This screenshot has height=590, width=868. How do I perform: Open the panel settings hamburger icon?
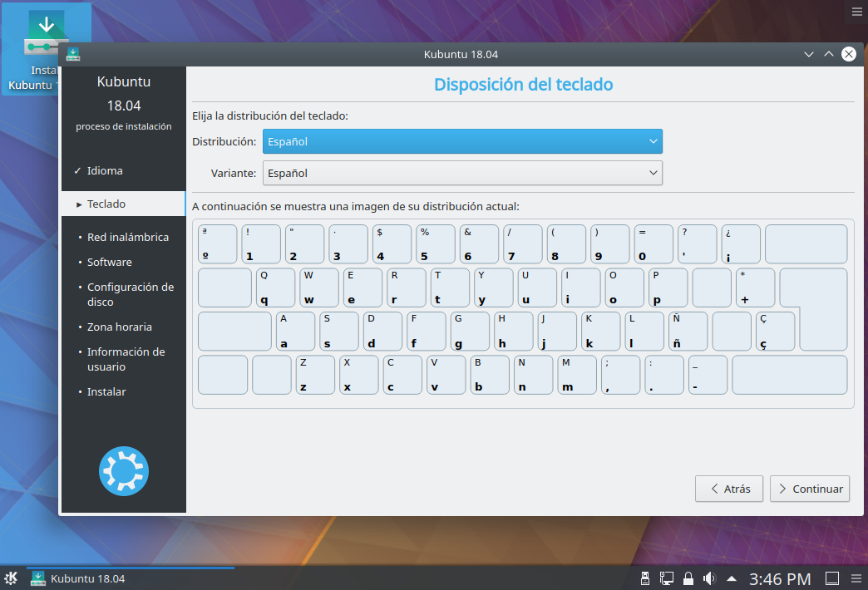click(x=856, y=578)
